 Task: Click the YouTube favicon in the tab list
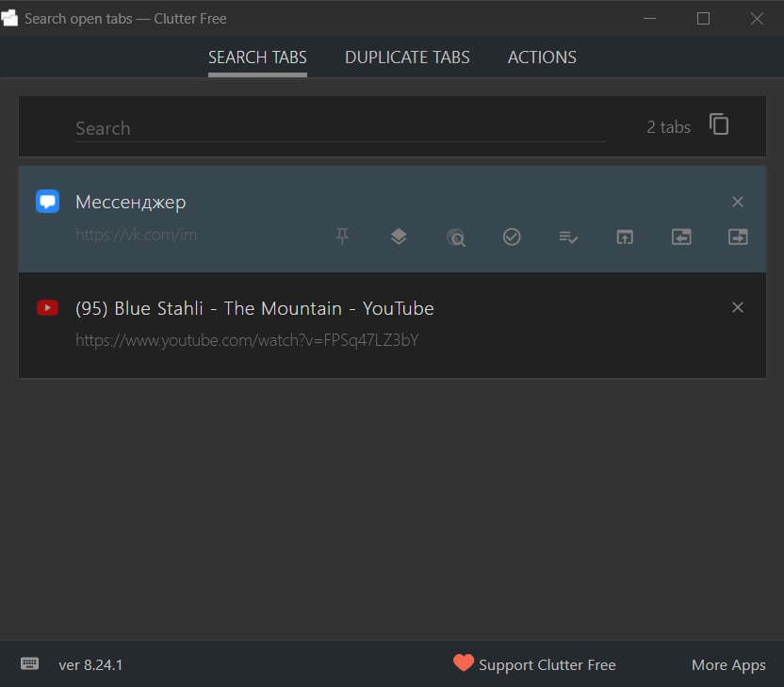point(47,307)
